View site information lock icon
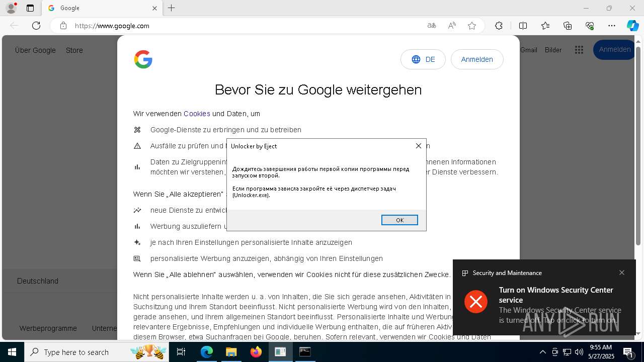This screenshot has height=362, width=644. point(63,26)
